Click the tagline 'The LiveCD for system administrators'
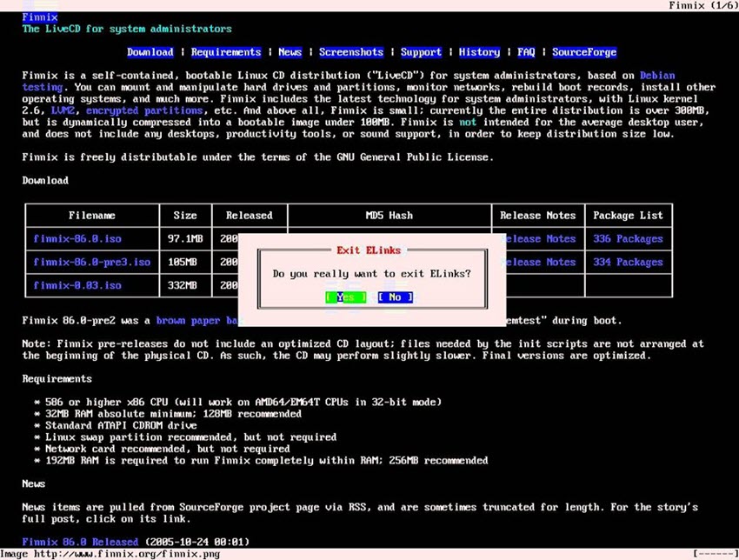 pos(127,29)
